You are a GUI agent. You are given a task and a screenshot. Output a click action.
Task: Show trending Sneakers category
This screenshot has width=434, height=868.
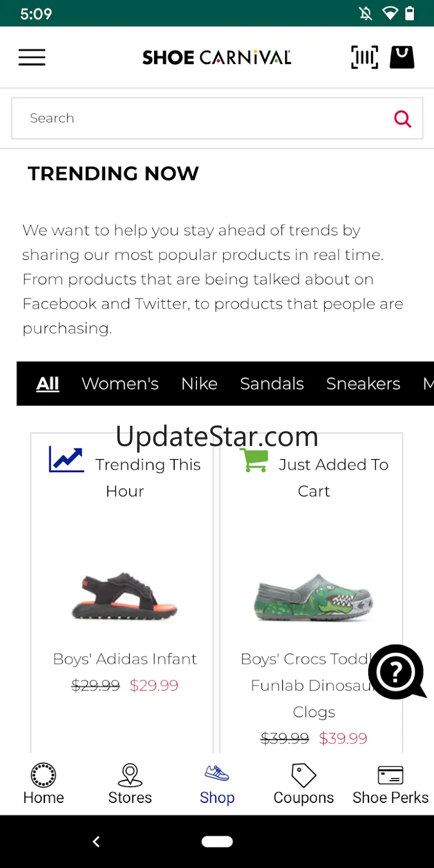coord(363,384)
